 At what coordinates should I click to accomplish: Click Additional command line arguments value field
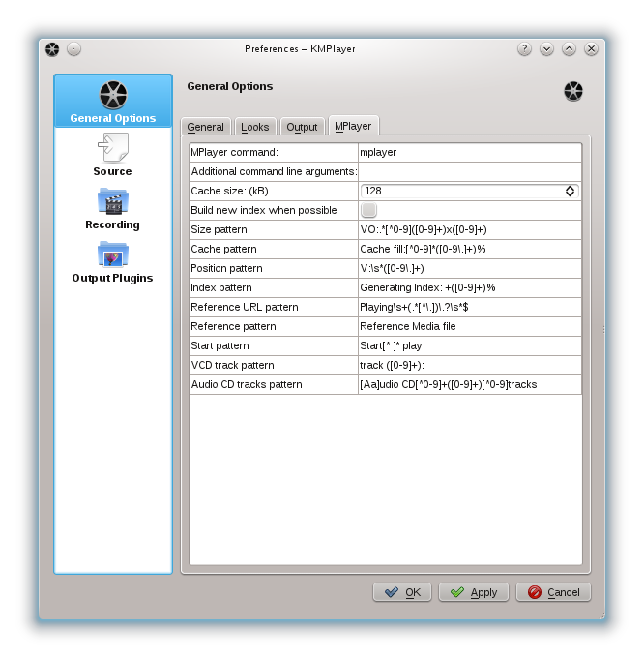[470, 171]
